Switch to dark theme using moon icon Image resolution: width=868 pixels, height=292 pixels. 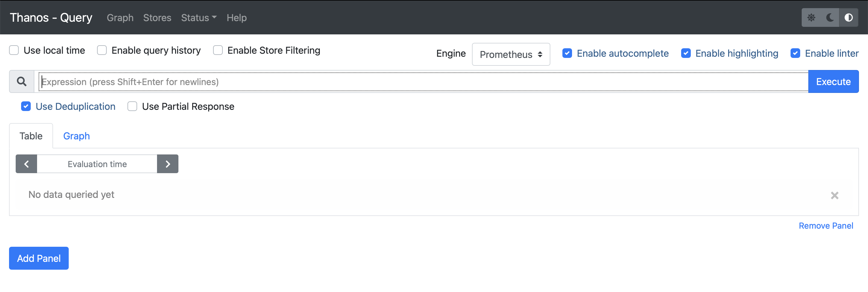[830, 17]
